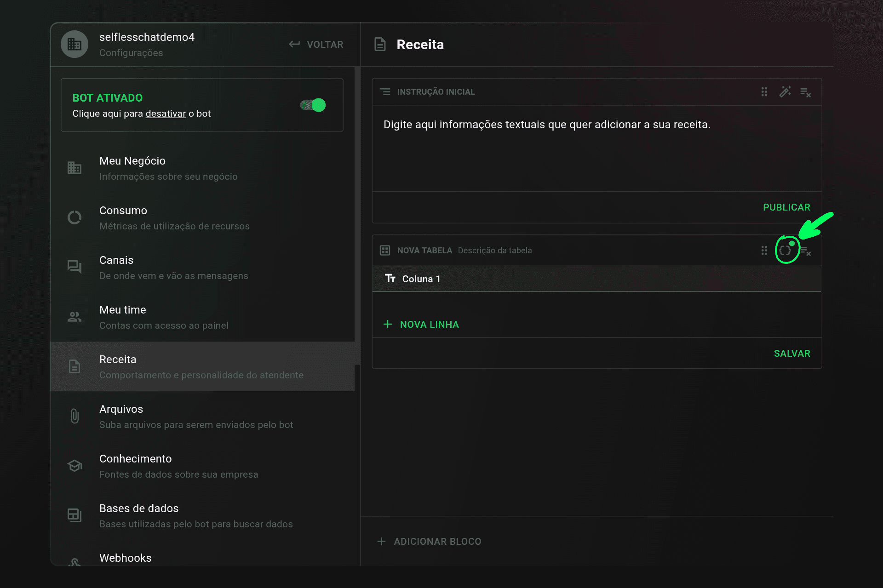Click the Meu Negócio building icon

(x=75, y=168)
